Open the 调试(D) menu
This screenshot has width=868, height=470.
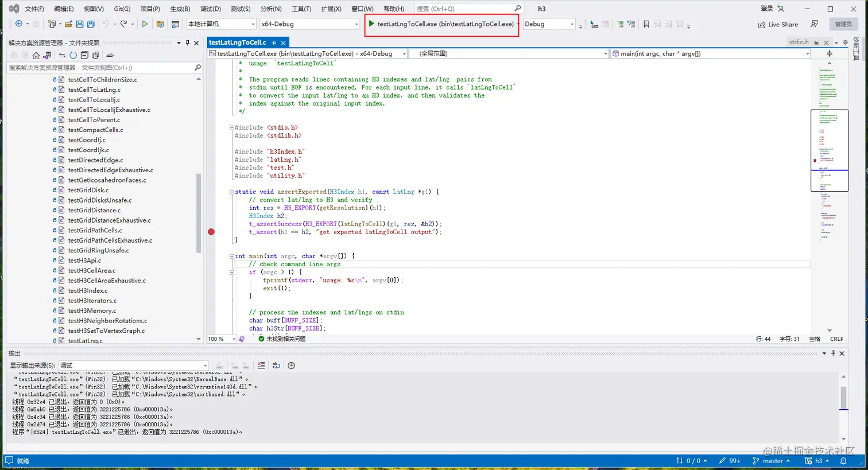210,9
